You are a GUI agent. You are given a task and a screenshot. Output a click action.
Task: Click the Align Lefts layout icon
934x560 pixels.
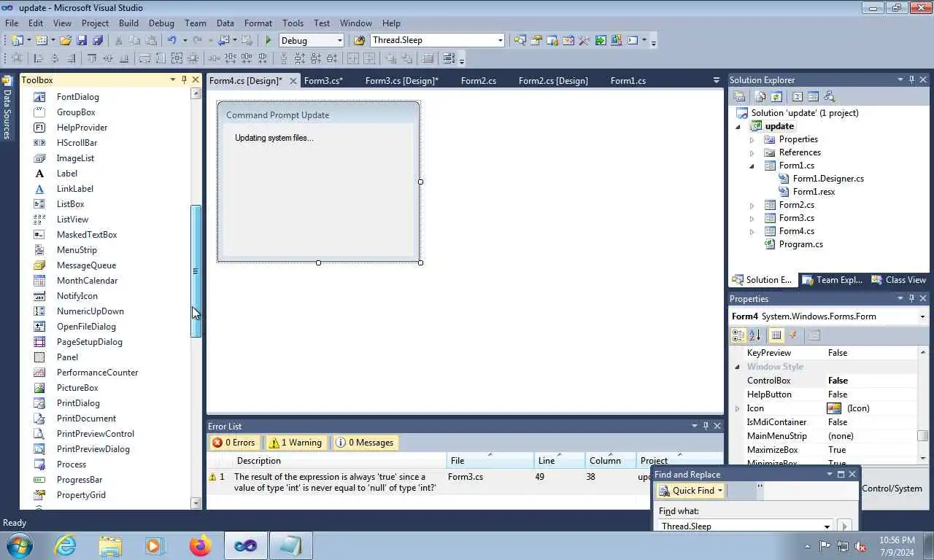point(39,58)
